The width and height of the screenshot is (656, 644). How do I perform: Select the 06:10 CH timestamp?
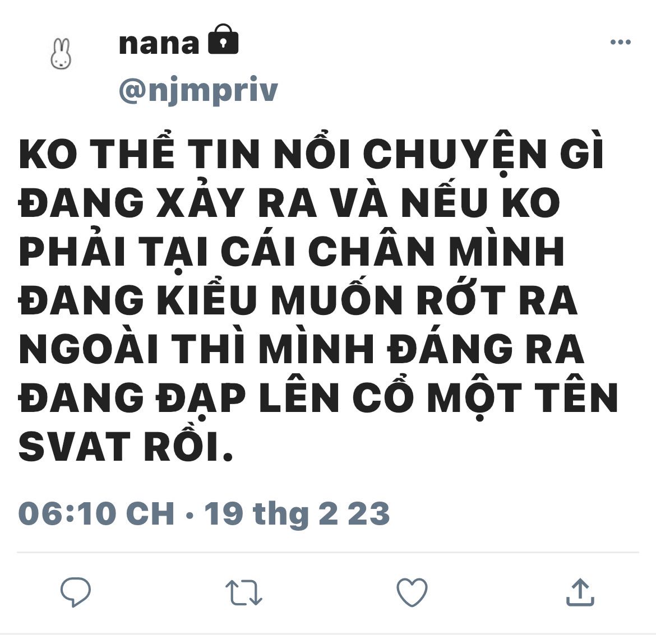(x=96, y=513)
